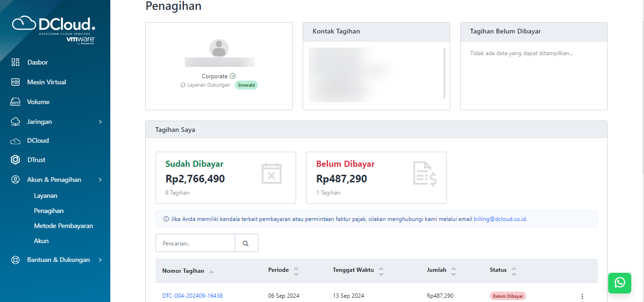Image resolution: width=644 pixels, height=302 pixels.
Task: Collapse the Akun & Penagihan submenu
Action: pos(100,180)
